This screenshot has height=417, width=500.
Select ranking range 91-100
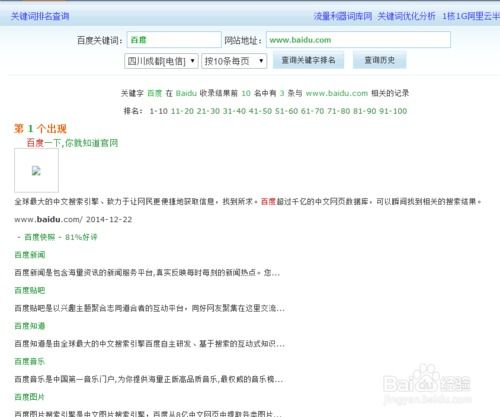(393, 111)
